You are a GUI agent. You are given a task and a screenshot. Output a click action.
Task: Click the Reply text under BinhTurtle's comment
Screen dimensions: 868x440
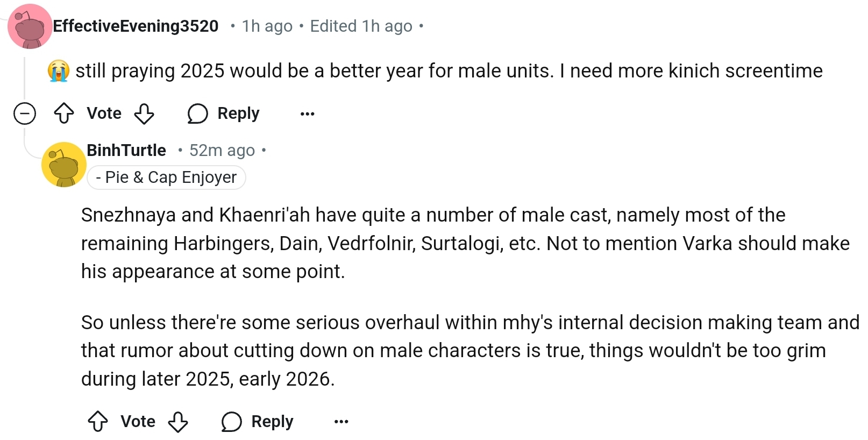tap(272, 422)
